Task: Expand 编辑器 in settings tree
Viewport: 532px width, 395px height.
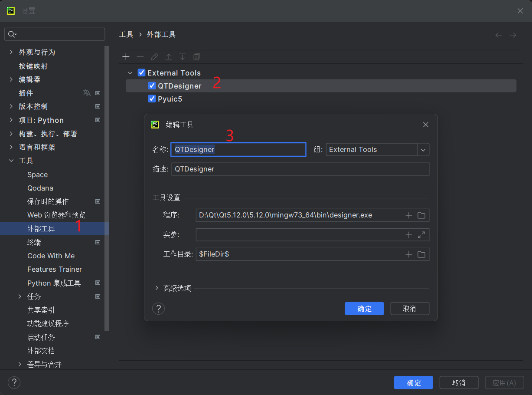Action: click(x=11, y=79)
